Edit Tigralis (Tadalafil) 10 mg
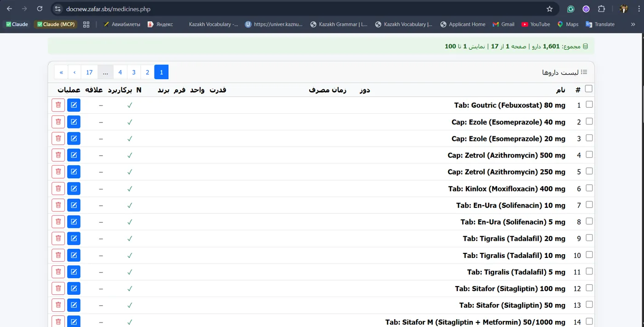This screenshot has height=327, width=644. pyautogui.click(x=74, y=255)
